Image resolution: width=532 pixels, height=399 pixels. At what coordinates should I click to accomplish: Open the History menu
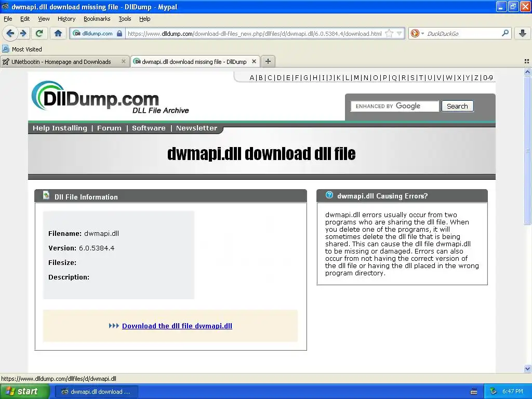click(x=66, y=19)
